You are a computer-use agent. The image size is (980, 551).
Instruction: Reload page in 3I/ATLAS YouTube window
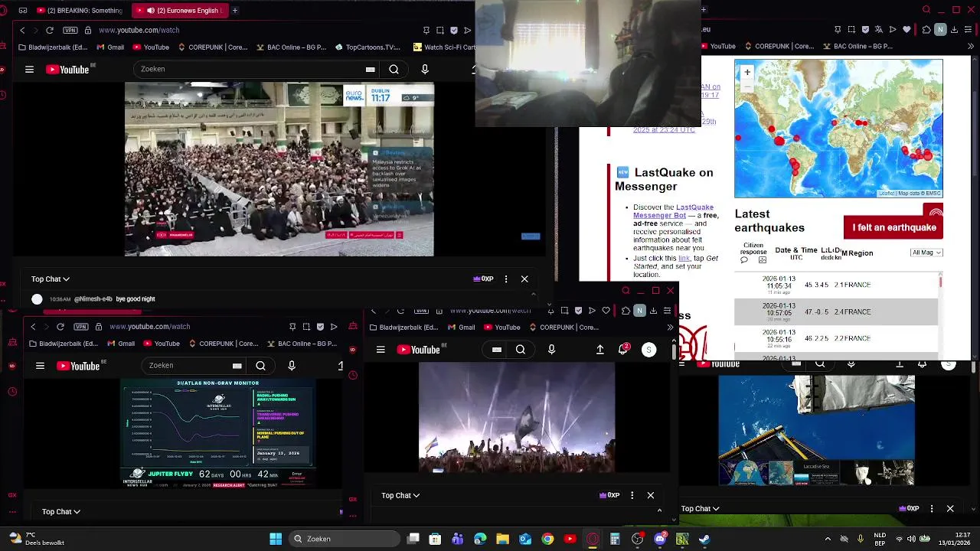tap(60, 327)
